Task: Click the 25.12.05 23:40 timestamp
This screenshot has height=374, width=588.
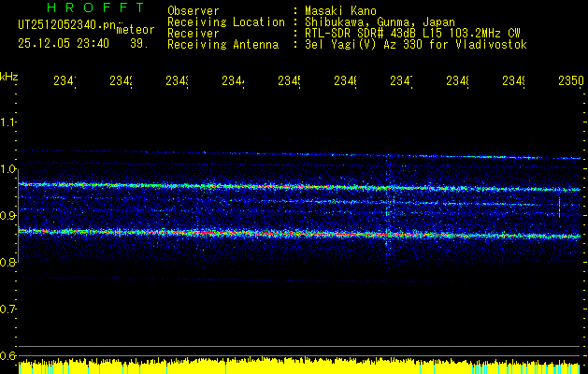Action: tap(64, 43)
